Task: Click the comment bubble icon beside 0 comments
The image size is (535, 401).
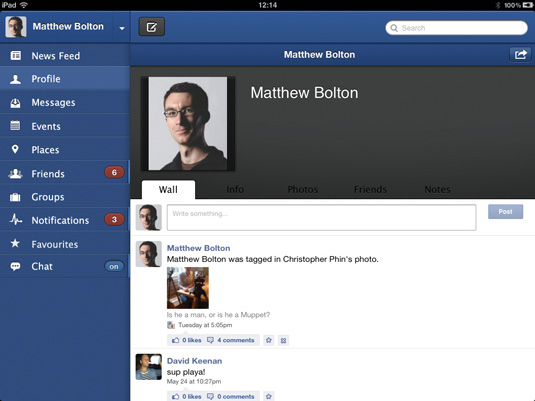Action: coord(211,397)
